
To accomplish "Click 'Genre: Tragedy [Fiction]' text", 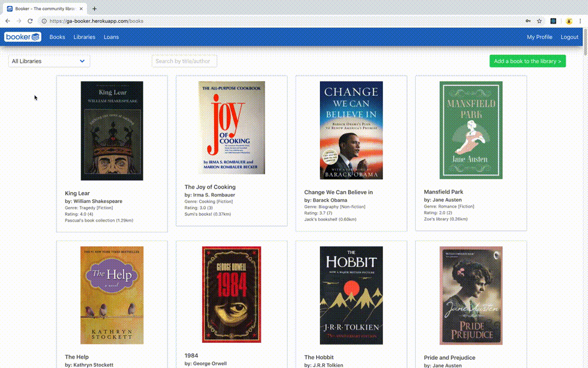I will coord(89,208).
